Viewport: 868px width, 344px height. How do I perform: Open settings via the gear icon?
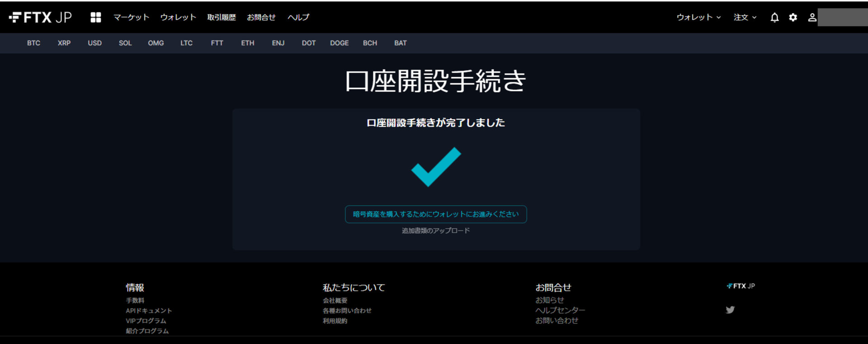click(793, 17)
